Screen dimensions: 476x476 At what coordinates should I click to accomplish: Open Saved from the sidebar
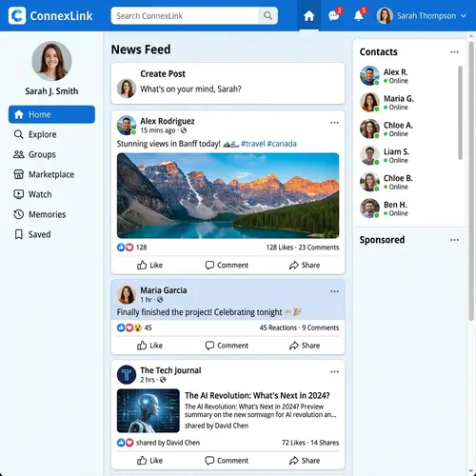pos(32,234)
